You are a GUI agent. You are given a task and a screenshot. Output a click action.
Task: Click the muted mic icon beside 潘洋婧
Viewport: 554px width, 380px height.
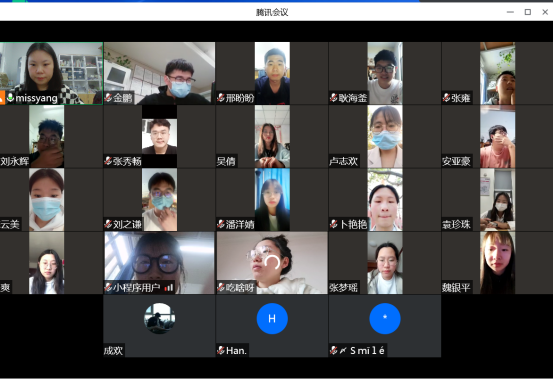[221, 224]
